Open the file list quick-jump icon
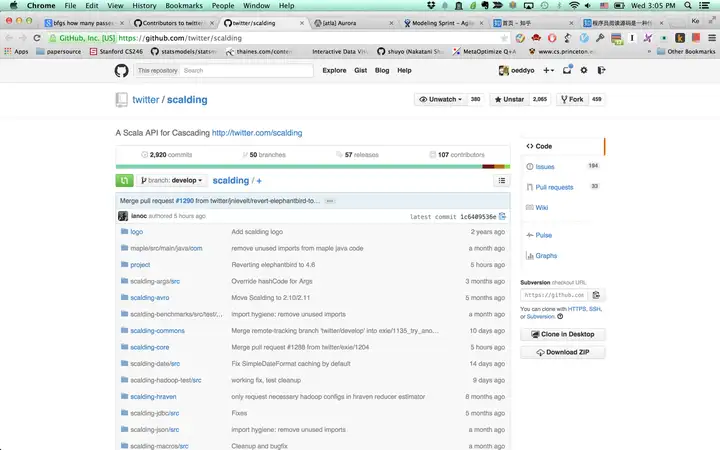Viewport: 720px width, 450px height. 502,180
